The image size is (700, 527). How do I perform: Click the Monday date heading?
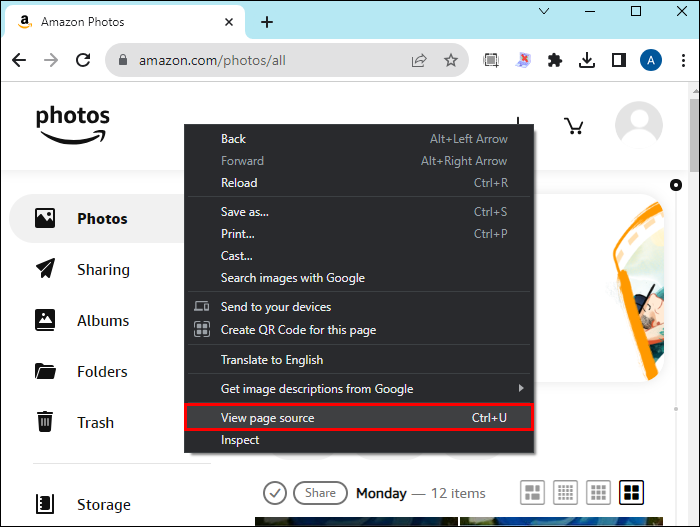coord(381,493)
